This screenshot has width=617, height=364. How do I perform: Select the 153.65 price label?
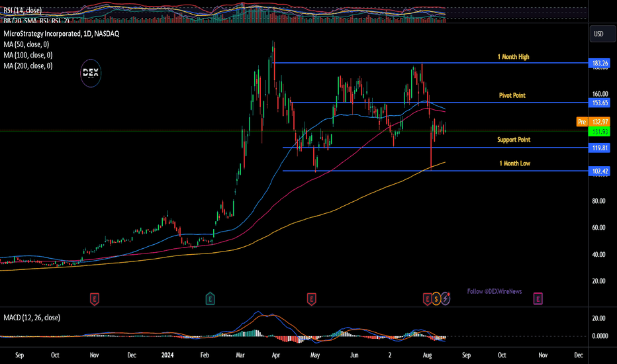click(599, 103)
